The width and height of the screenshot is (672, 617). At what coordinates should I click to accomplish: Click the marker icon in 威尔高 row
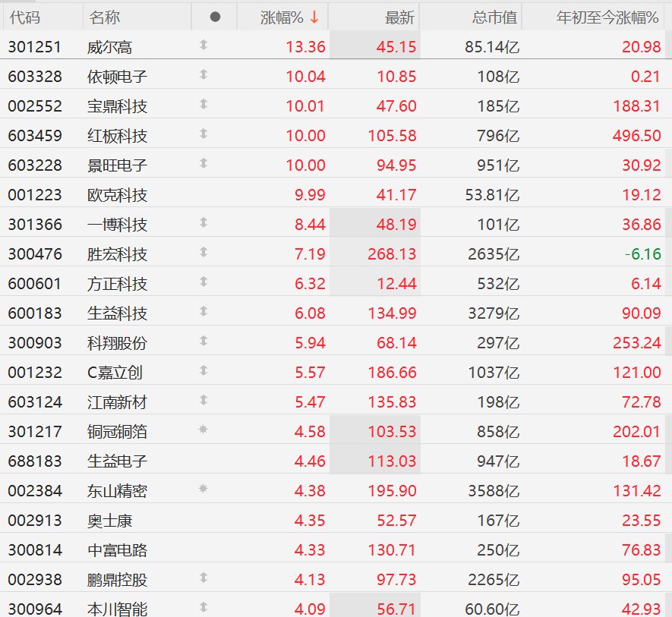203,45
